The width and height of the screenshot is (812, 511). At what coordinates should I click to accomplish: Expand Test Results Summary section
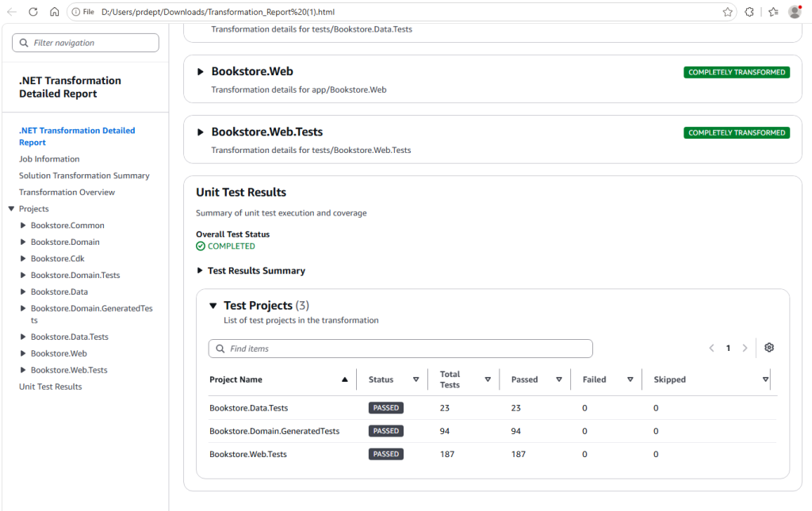click(x=199, y=270)
